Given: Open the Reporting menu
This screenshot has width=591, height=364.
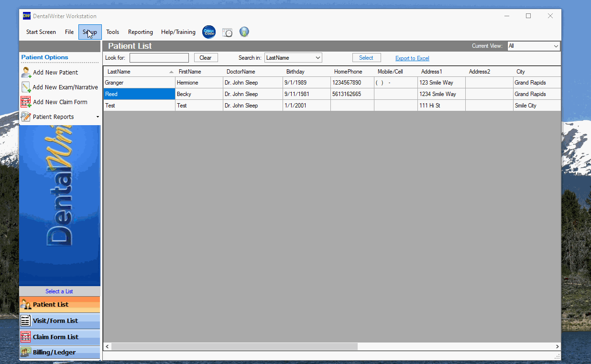Looking at the screenshot, I should point(141,32).
